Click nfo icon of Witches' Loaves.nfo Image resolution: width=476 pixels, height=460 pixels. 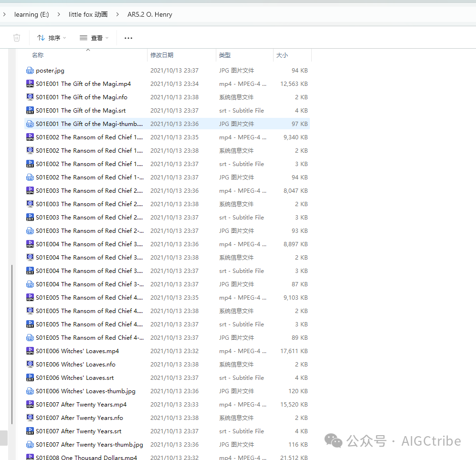point(30,364)
